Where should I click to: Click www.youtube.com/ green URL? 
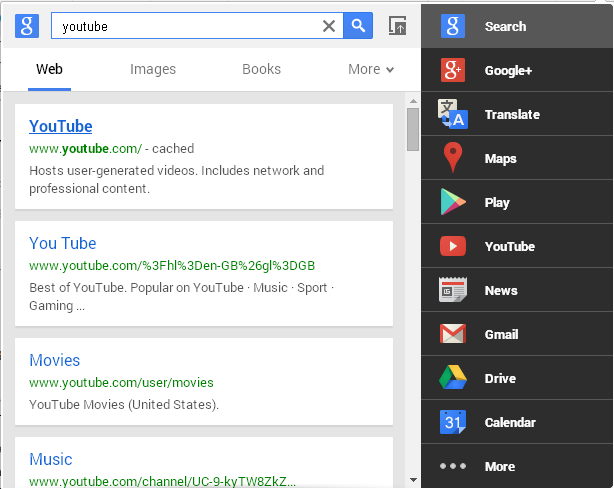tap(85, 149)
